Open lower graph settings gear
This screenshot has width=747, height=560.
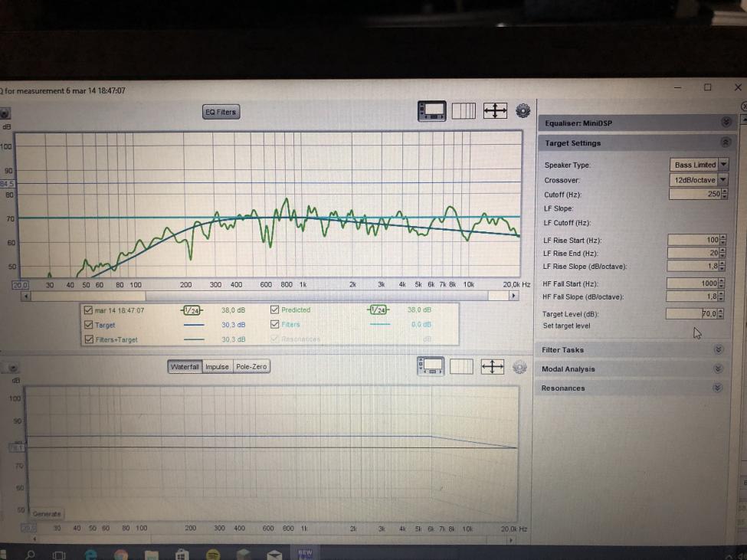pos(519,367)
